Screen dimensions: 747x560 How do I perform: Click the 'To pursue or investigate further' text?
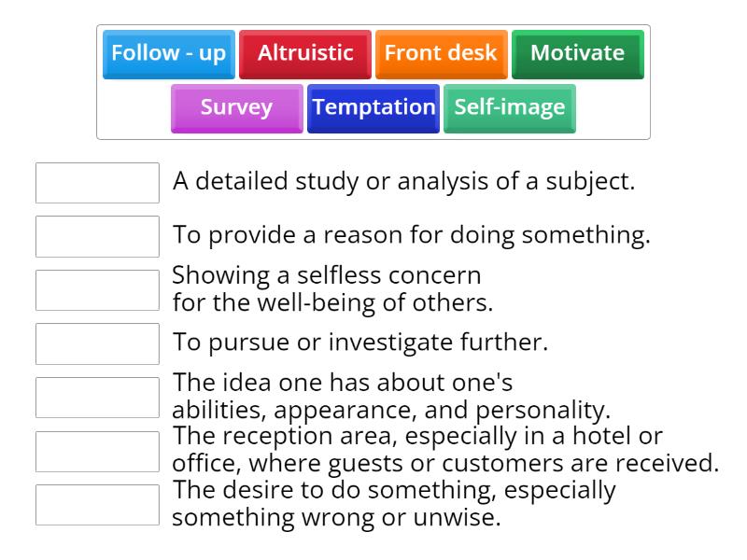359,343
